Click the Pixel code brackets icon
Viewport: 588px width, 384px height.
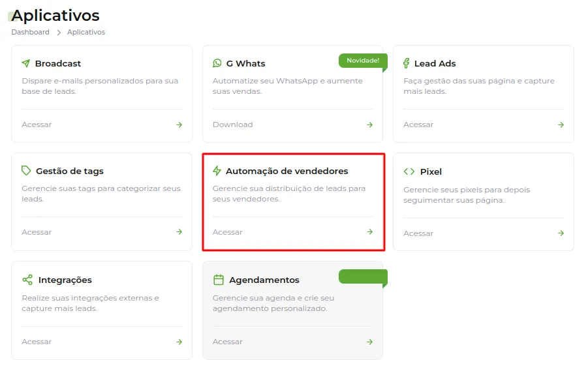409,171
